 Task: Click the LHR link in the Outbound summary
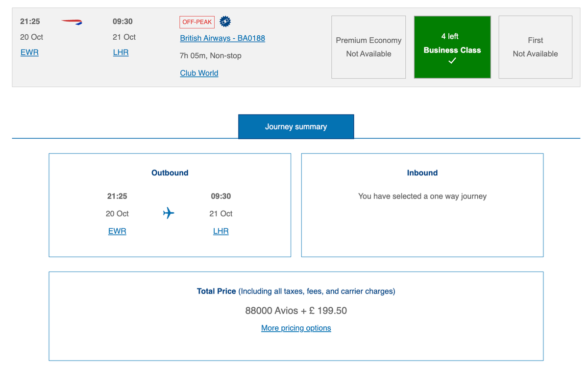[x=220, y=231]
